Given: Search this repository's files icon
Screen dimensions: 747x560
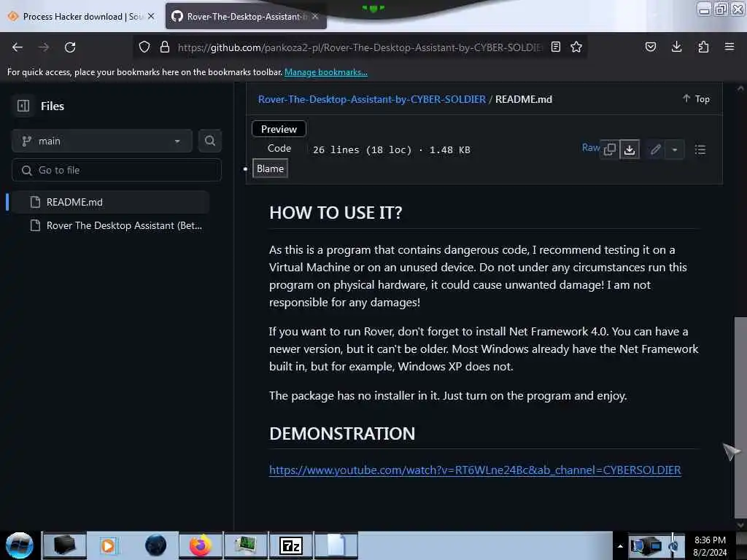Looking at the screenshot, I should pyautogui.click(x=209, y=141).
